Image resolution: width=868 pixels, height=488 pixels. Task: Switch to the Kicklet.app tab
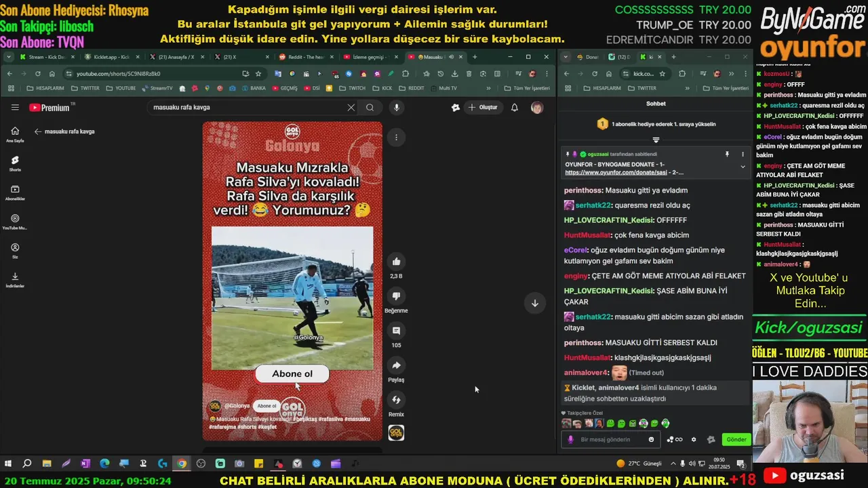coord(111,57)
